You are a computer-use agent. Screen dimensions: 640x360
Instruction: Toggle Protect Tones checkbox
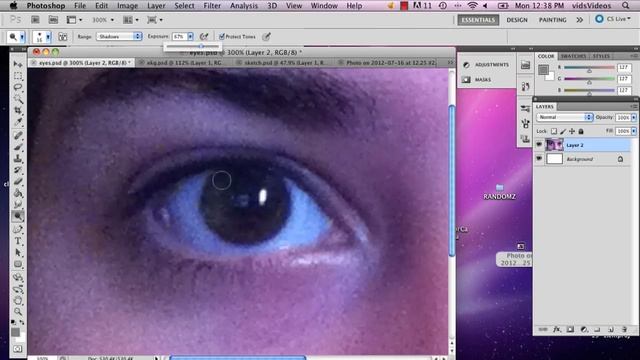(222, 37)
